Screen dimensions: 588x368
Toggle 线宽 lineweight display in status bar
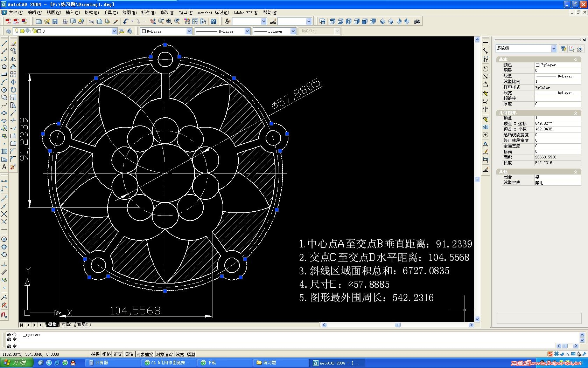180,354
